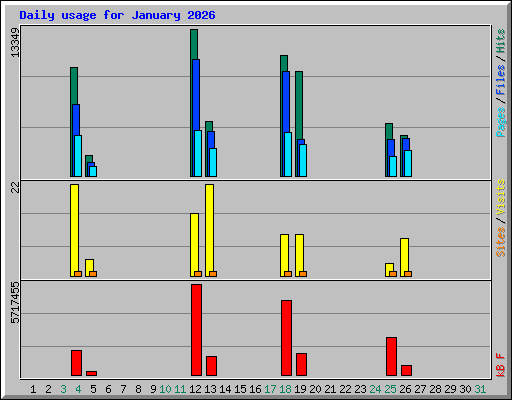Click the green 'Hits' legend label
Viewport: 512px width, 400px height.
[x=501, y=41]
